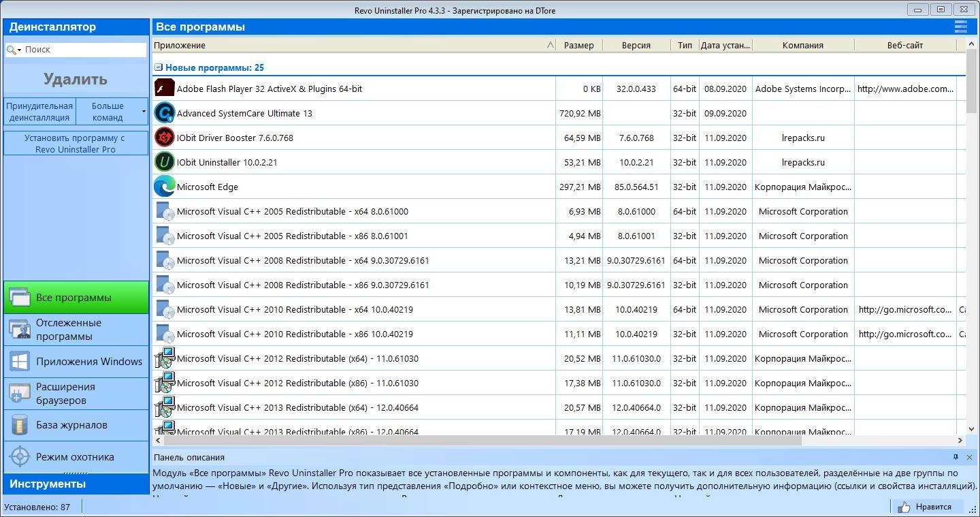Image resolution: width=980 pixels, height=517 pixels.
Task: Click the 'Установлено: 87' status bar entry
Action: pos(37,507)
